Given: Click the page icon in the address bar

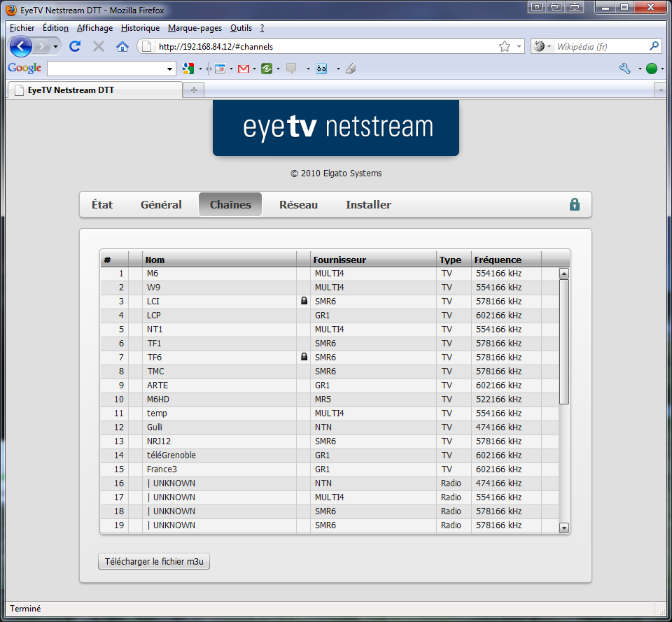Looking at the screenshot, I should [146, 46].
